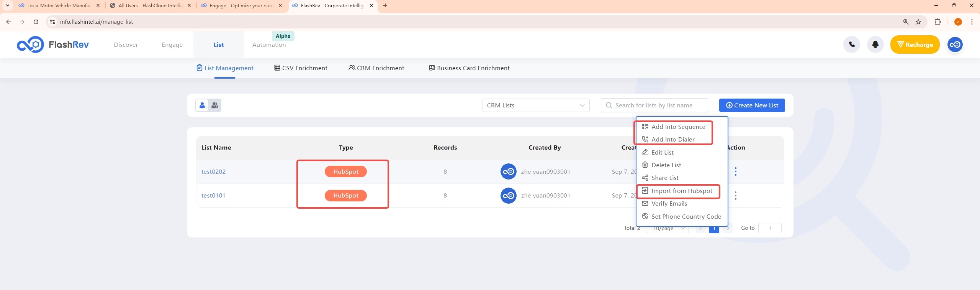Click avatar of test0202 creator
Viewport: 980px width, 290px height.
(509, 171)
